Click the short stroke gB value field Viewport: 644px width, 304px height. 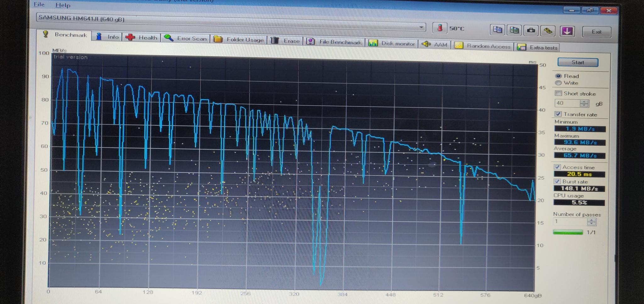pos(567,103)
